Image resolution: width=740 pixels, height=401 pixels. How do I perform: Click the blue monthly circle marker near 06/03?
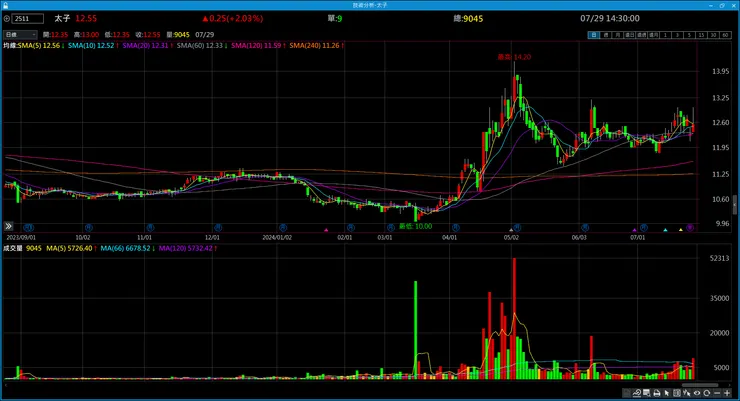[585, 227]
